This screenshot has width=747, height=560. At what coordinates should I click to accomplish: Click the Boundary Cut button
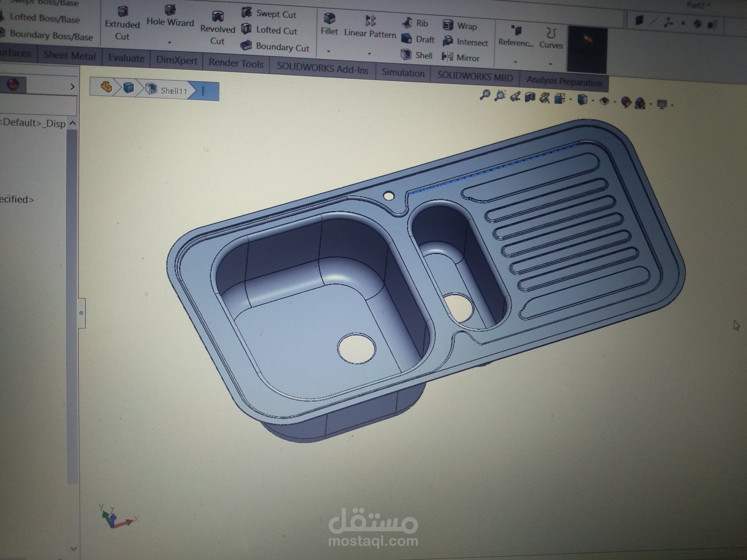[275, 47]
